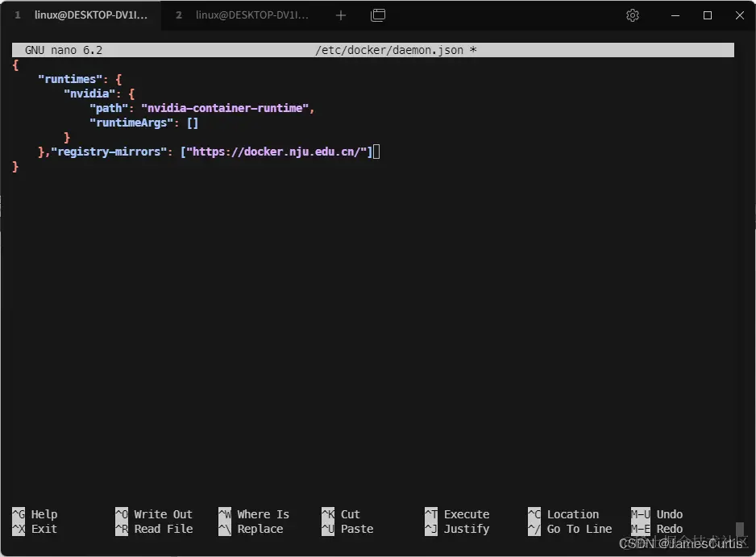Minimize the terminal window
The image size is (756, 557).
coord(675,15)
